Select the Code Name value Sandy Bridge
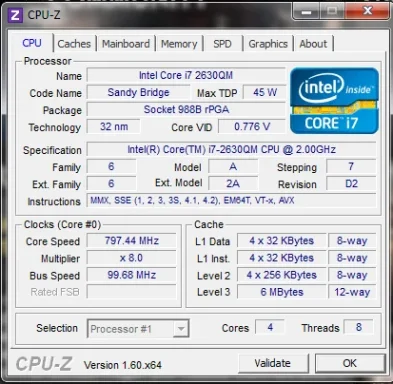393x384 pixels. (138, 92)
